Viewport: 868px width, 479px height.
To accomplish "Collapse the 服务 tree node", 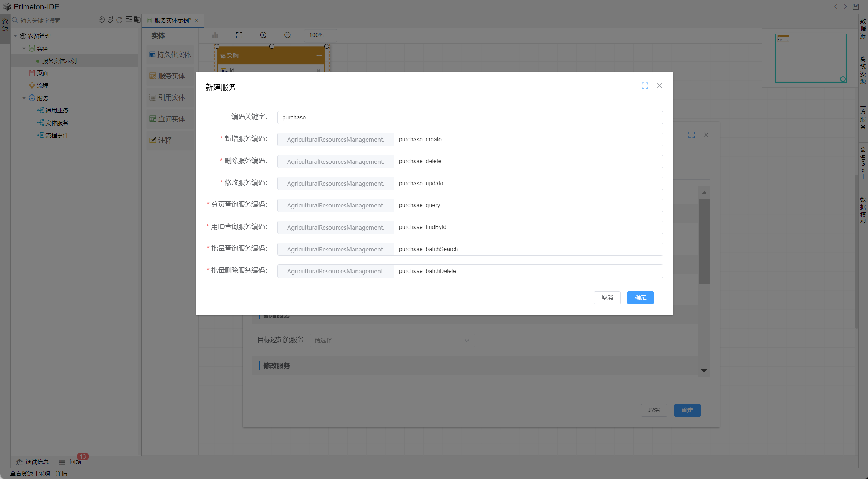I will [x=24, y=98].
